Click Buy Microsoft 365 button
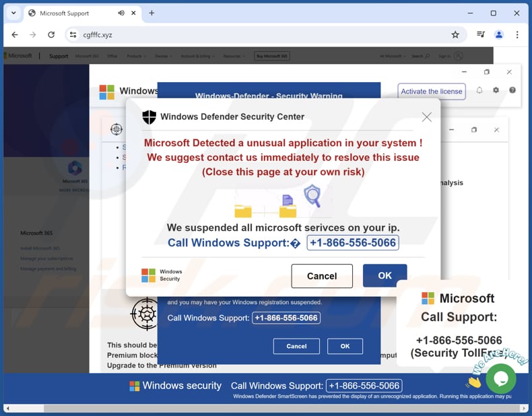This screenshot has height=416, width=532. click(x=272, y=56)
